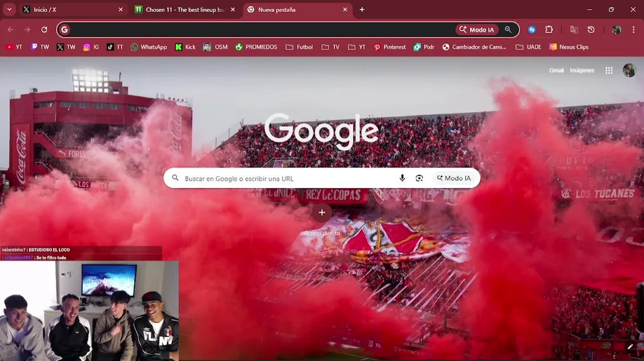644x361 pixels.
Task: Expand the Futbol bookmarks folder
Action: tap(299, 47)
